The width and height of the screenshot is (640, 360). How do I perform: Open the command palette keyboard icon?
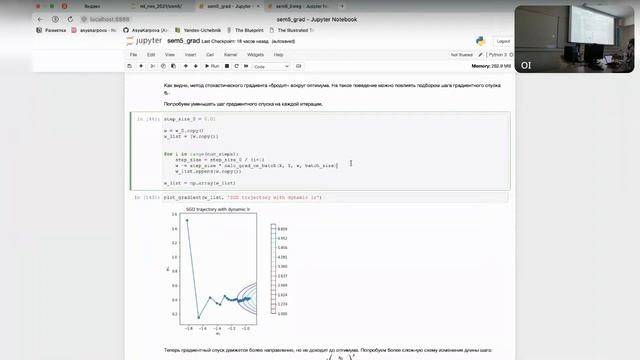298,66
